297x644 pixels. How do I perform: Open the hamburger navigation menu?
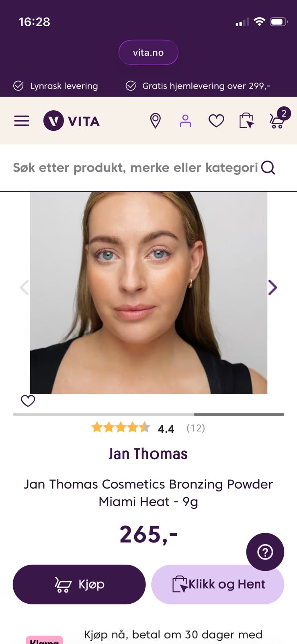(x=22, y=121)
